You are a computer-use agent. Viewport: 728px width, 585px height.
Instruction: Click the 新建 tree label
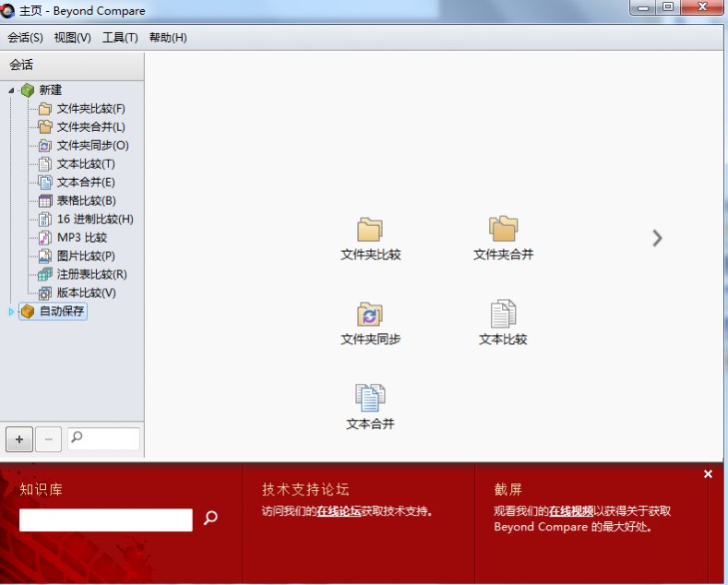[50, 90]
